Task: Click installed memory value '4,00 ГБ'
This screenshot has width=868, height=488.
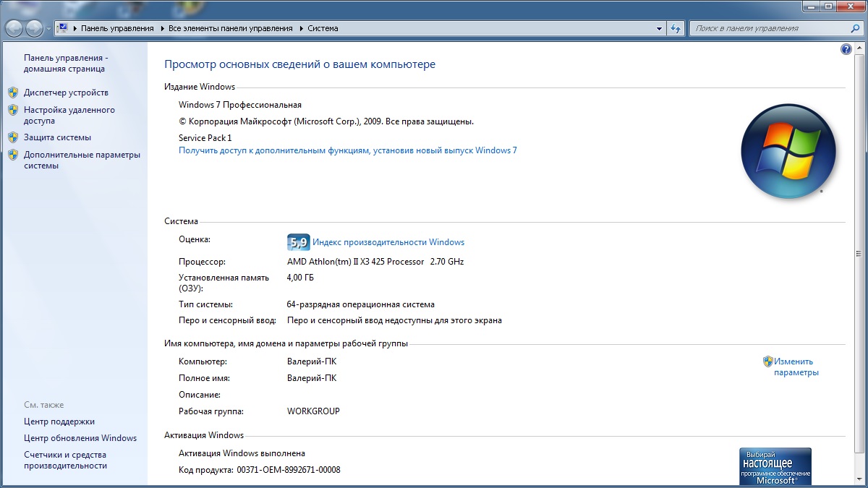Action: pyautogui.click(x=300, y=278)
